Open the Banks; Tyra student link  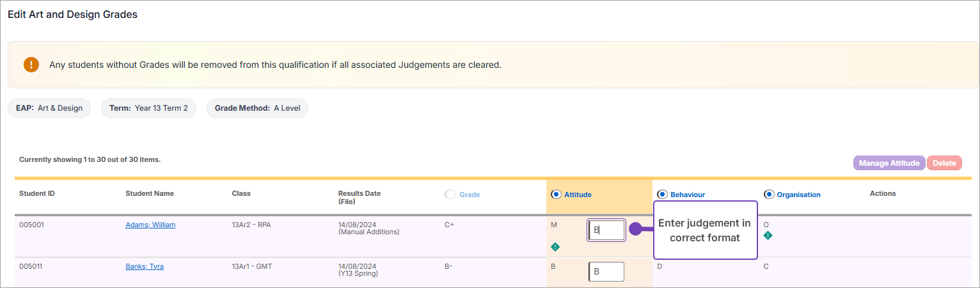coord(145,266)
